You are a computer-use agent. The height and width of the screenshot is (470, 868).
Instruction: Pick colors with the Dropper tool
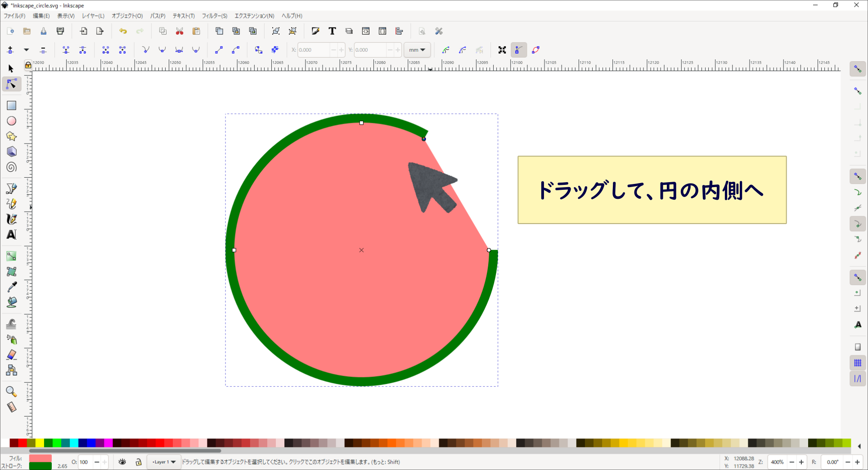tap(11, 286)
